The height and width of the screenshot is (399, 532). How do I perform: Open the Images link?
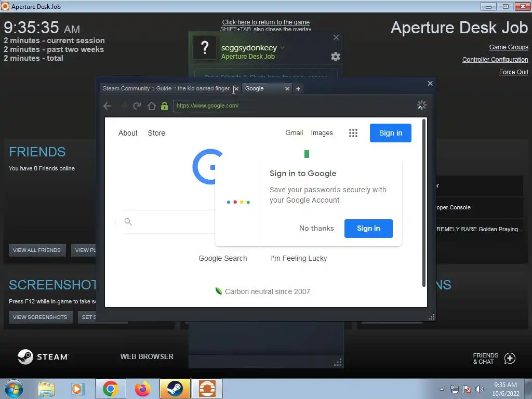(322, 132)
